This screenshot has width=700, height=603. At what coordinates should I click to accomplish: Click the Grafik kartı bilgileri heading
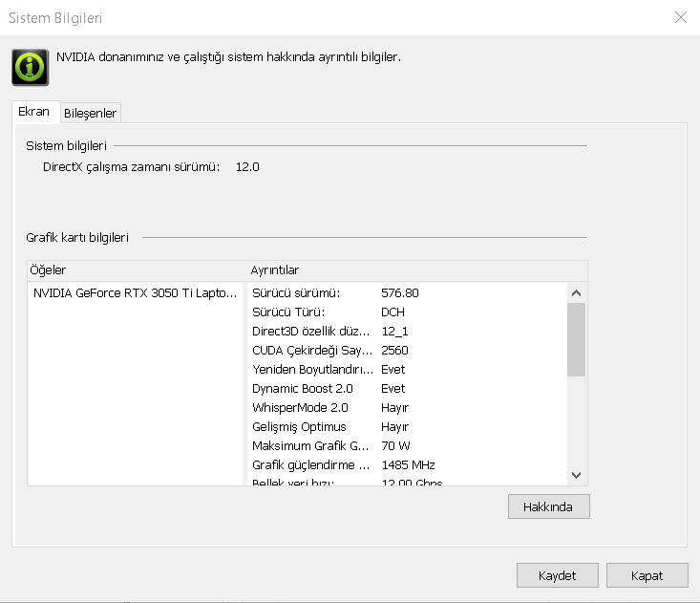coord(77,238)
